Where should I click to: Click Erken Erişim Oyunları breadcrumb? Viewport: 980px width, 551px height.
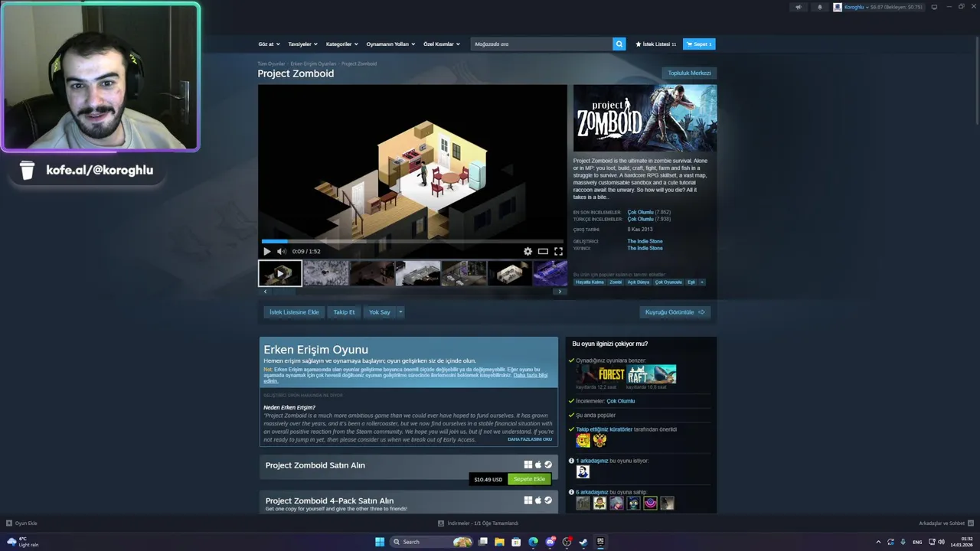[x=313, y=64]
